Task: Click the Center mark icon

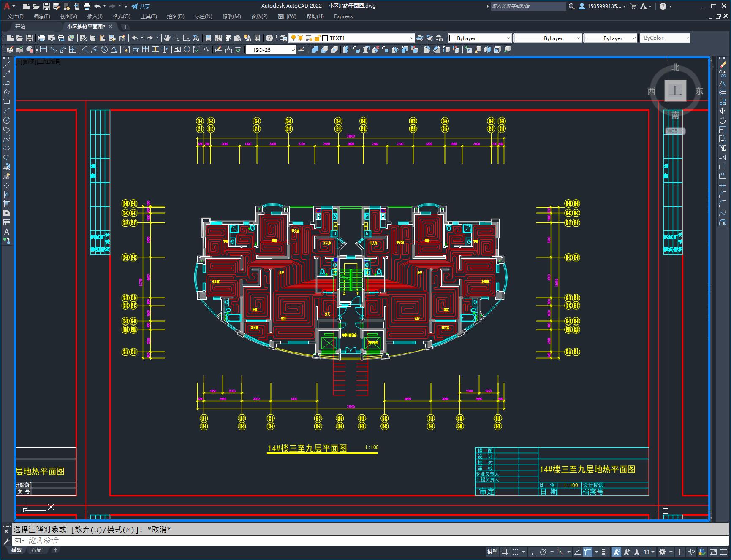Action: tap(187, 49)
